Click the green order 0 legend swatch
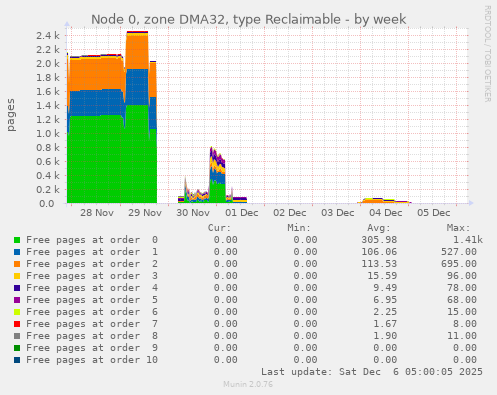Image resolution: width=497 pixels, height=395 pixels. 17,240
